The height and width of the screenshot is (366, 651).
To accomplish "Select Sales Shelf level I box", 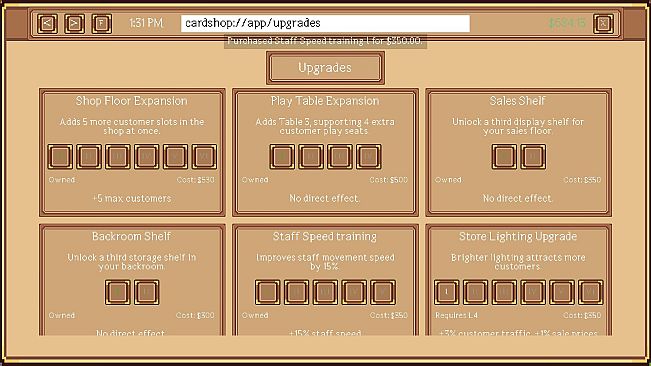I will [x=504, y=156].
